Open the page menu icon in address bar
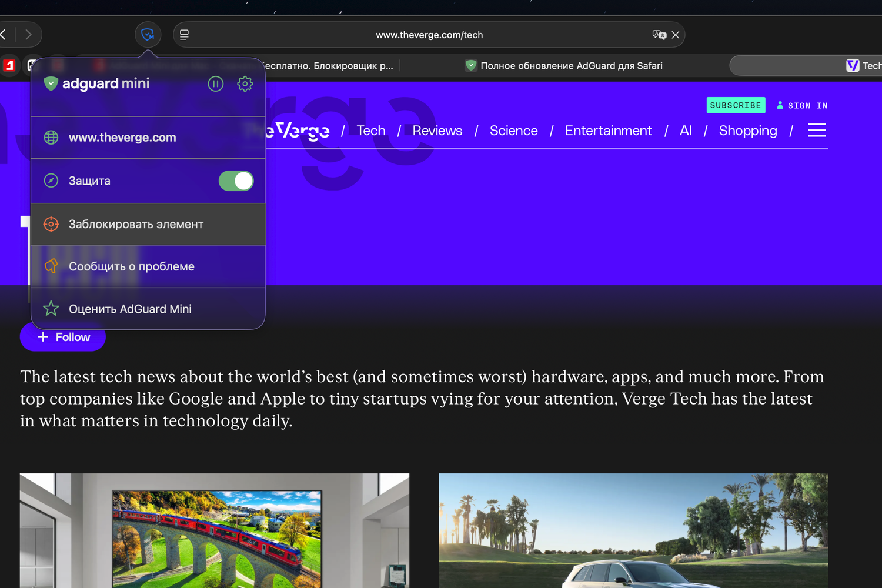882x588 pixels. [x=184, y=35]
